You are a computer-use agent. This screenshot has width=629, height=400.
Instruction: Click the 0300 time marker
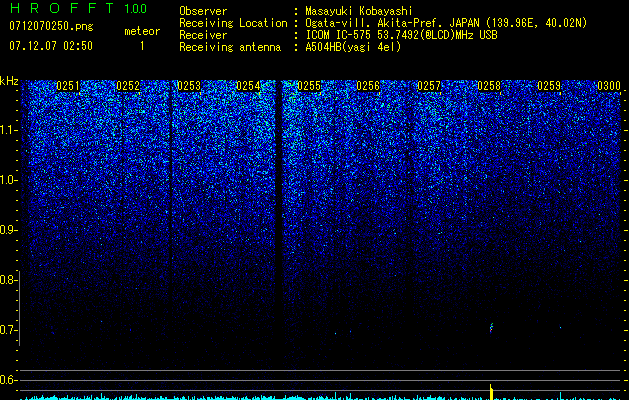[x=609, y=86]
